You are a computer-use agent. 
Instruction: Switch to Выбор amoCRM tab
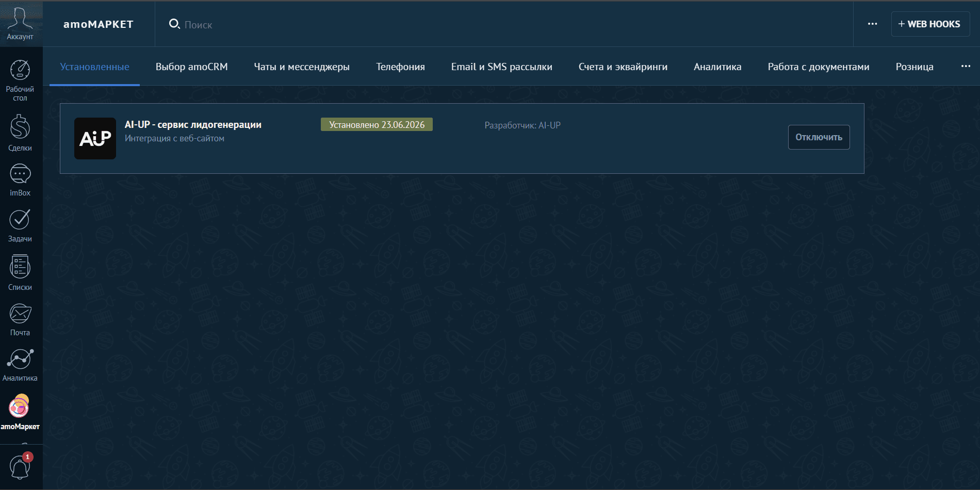191,67
